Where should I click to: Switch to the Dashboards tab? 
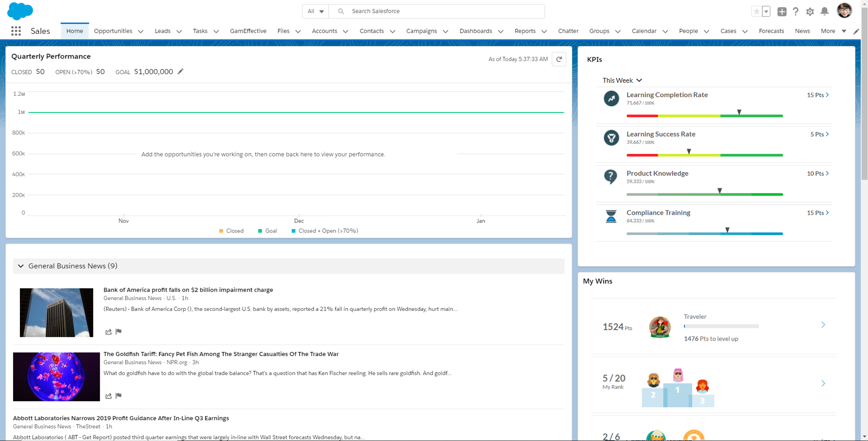coord(476,31)
